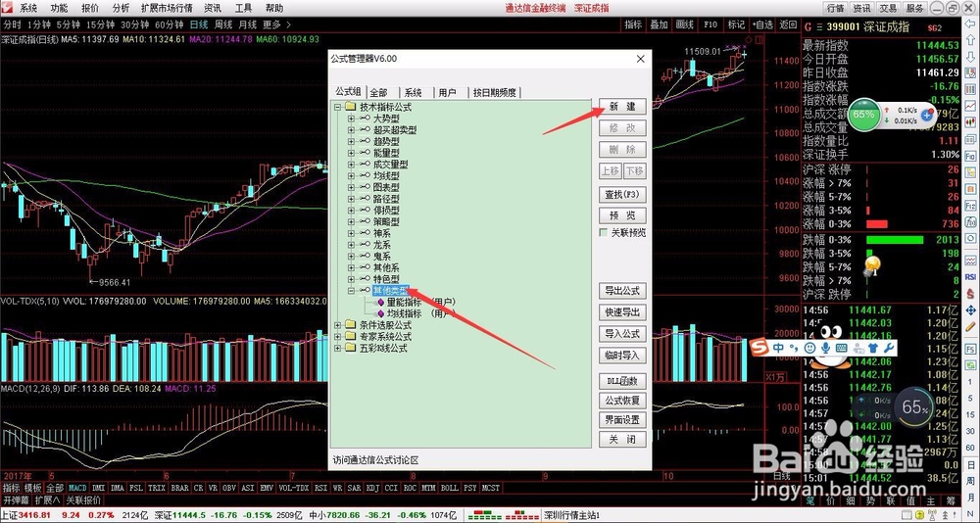Expand the 超买超卖型 tree node

click(x=351, y=130)
